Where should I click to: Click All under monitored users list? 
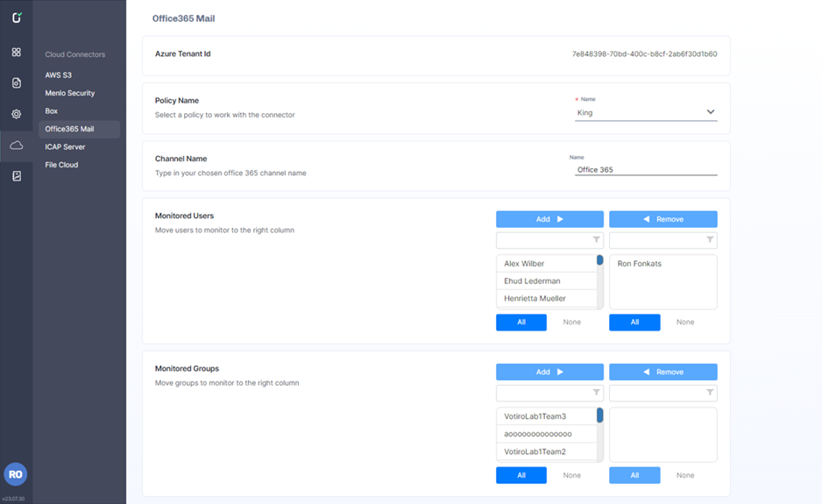pos(634,322)
